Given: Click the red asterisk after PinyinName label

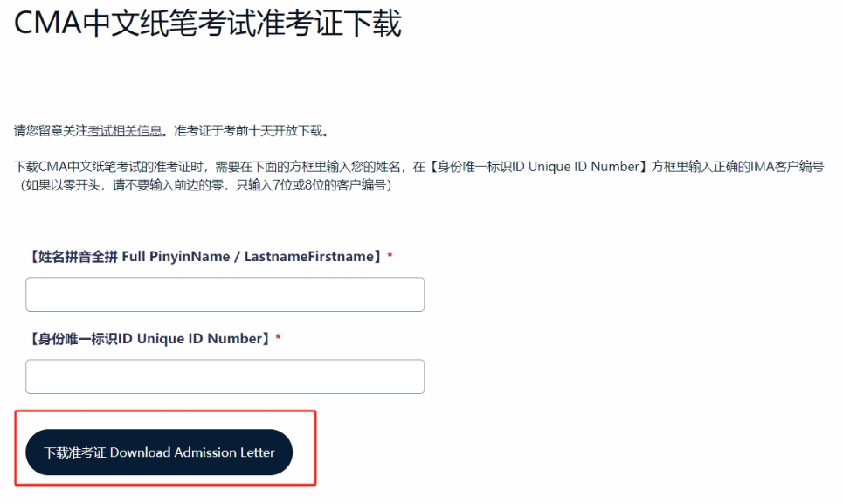Looking at the screenshot, I should (x=391, y=253).
